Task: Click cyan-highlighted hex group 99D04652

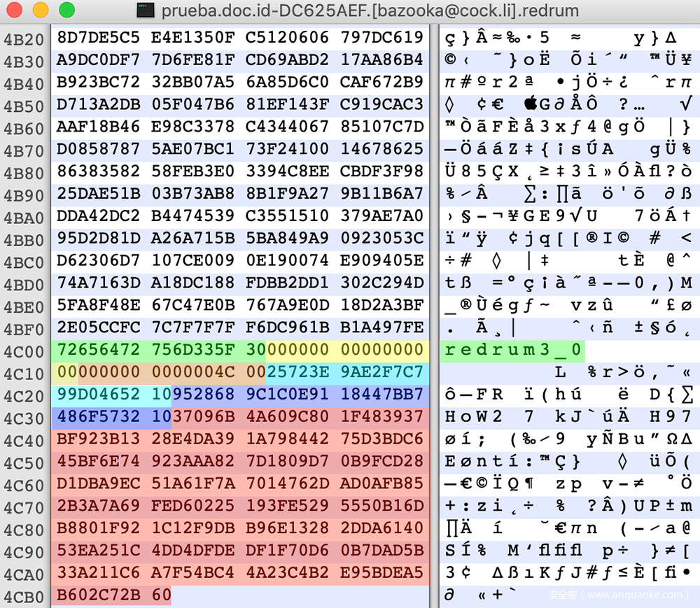Action: 99,395
